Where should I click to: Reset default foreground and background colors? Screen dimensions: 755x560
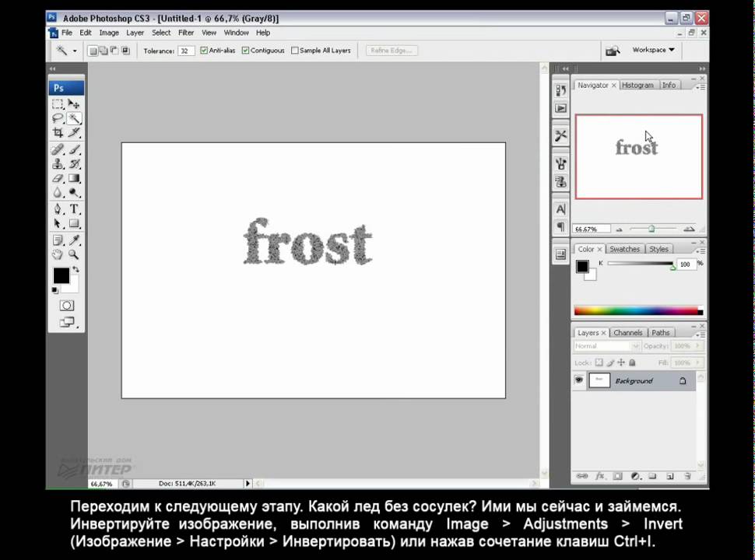coord(55,290)
